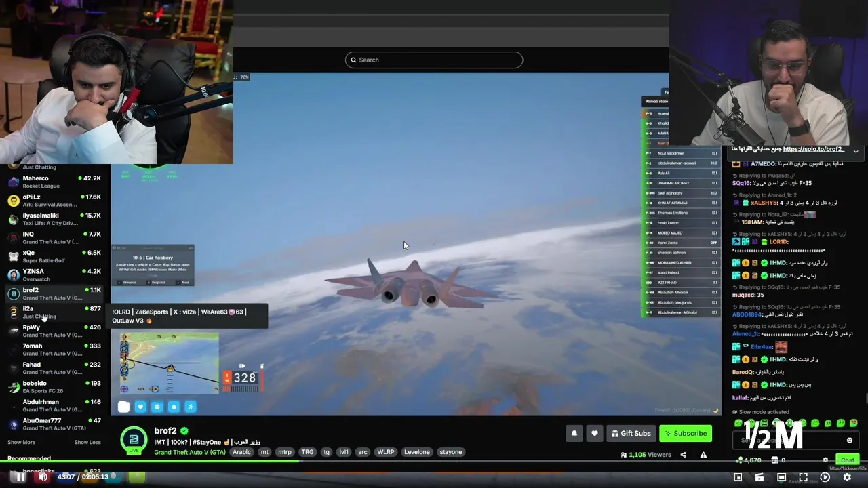
Task: Open Fahad channel in sidebar
Action: pyautogui.click(x=54, y=368)
